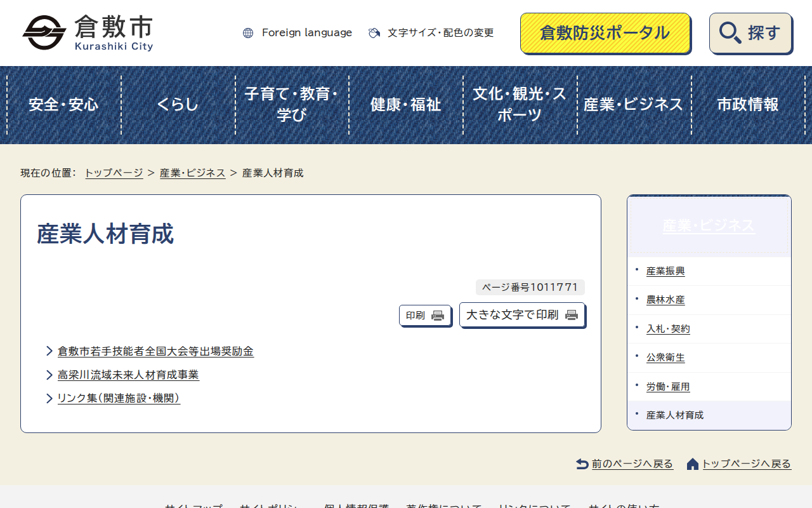Open 倉敷市若手技能者全国大会等出場奨励金 link

coord(155,351)
